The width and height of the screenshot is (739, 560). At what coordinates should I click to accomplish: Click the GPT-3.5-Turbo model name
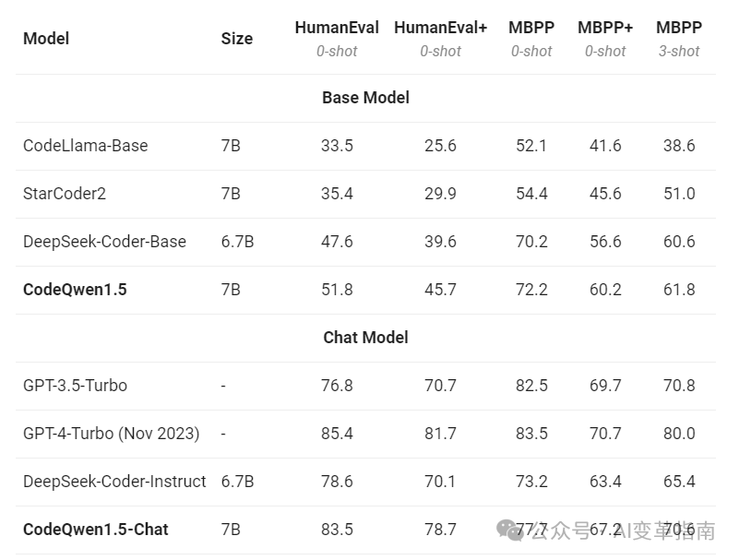click(75, 386)
